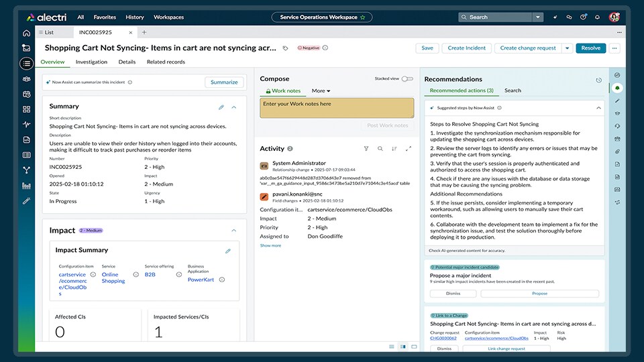This screenshot has width=644, height=362.
Task: Click the global Search field
Action: (495, 17)
